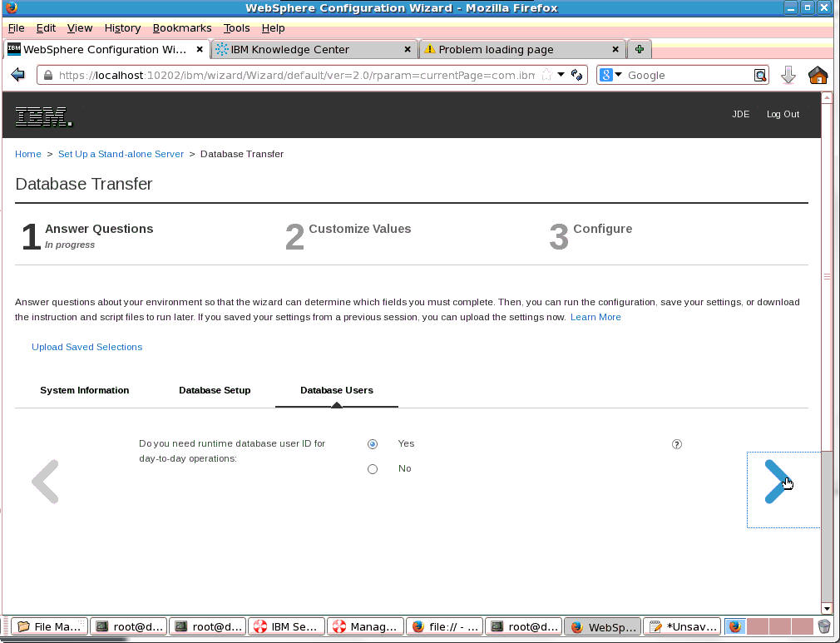
Task: Switch to WebSp... taskbar window
Action: pos(603,626)
